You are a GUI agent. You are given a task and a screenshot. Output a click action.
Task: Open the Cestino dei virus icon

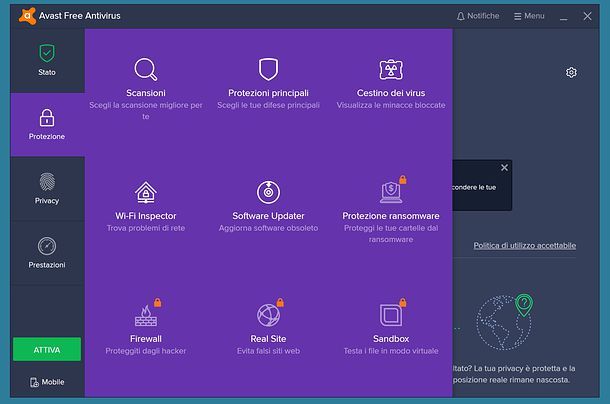click(391, 69)
